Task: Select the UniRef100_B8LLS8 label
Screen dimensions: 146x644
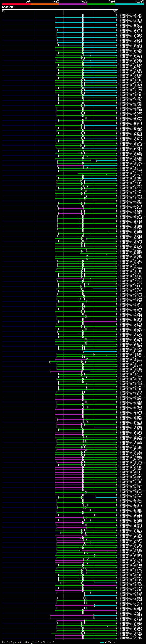Action: tap(131, 45)
